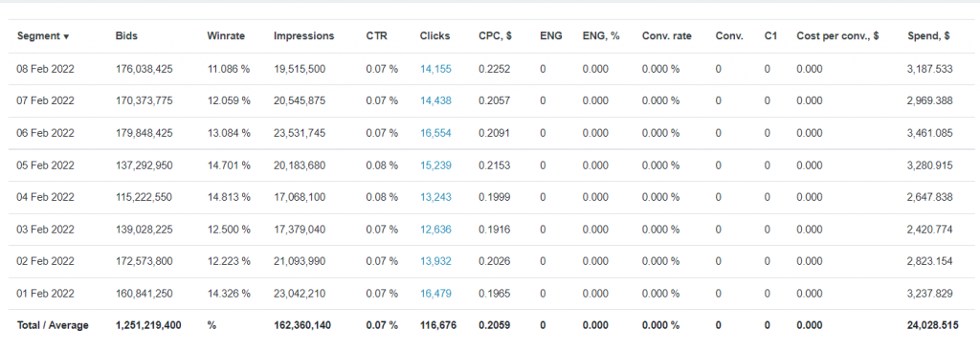
Task: Click the Cost per conv., $ header
Action: pyautogui.click(x=837, y=36)
